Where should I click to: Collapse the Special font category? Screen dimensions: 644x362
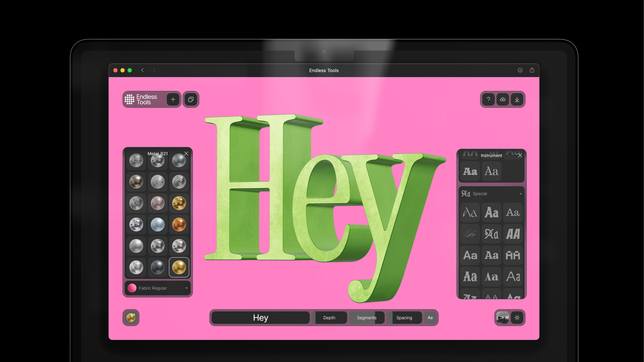(521, 194)
